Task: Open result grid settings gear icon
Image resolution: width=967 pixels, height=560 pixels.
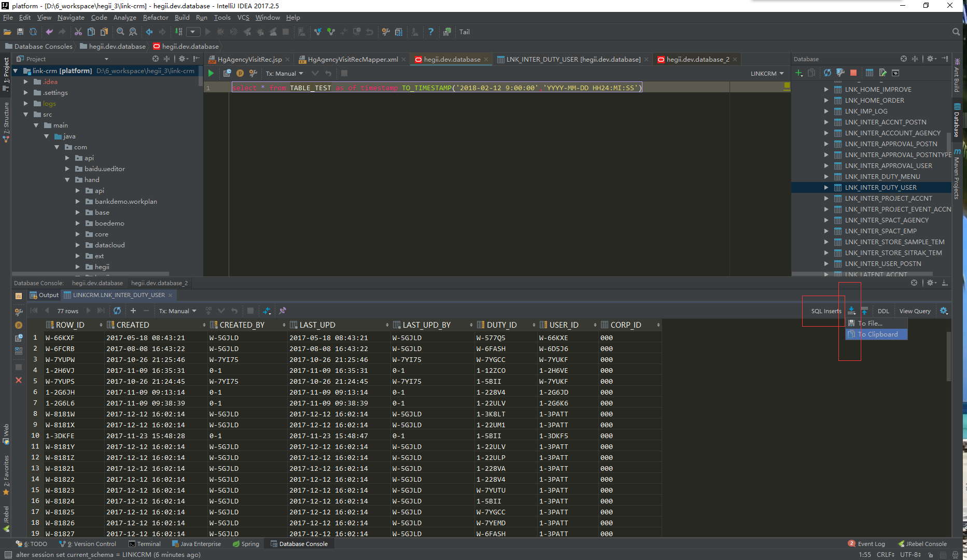Action: [x=944, y=311]
